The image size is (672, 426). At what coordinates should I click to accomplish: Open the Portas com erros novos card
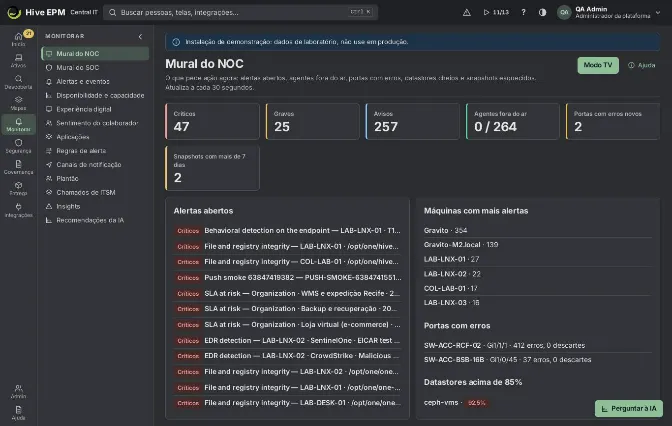pos(613,121)
